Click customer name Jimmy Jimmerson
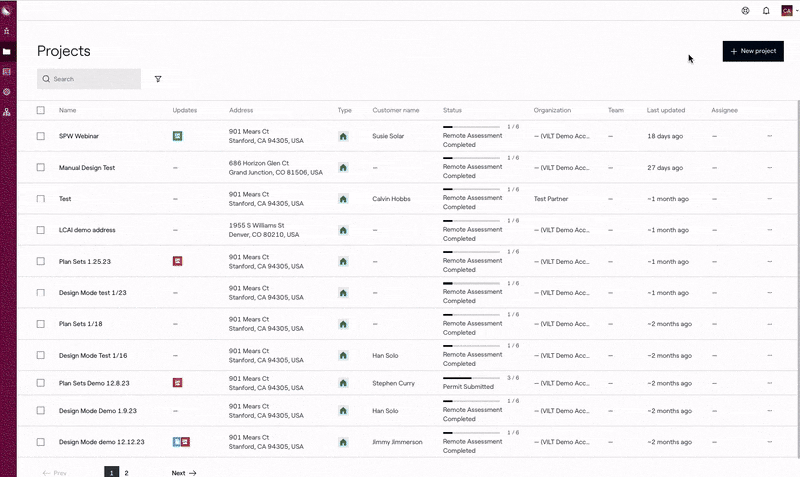This screenshot has width=800, height=477. (x=397, y=442)
